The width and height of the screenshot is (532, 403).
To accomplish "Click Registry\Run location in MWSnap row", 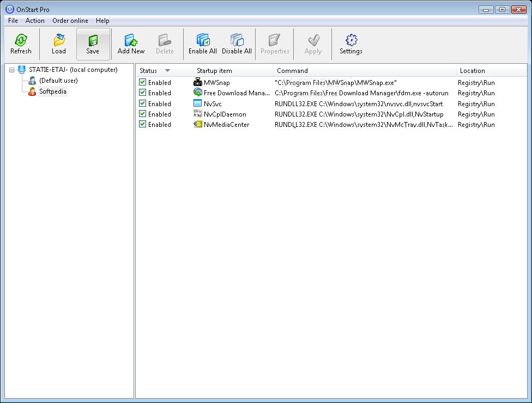I will click(476, 83).
